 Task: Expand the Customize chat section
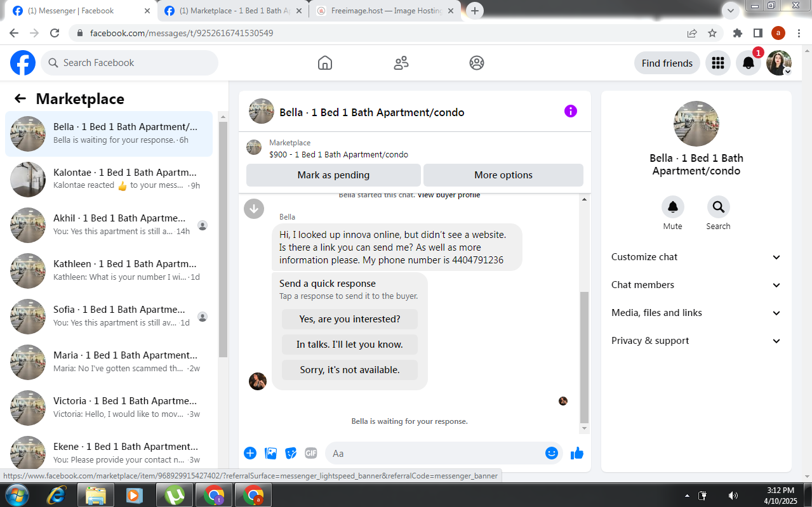tap(696, 257)
